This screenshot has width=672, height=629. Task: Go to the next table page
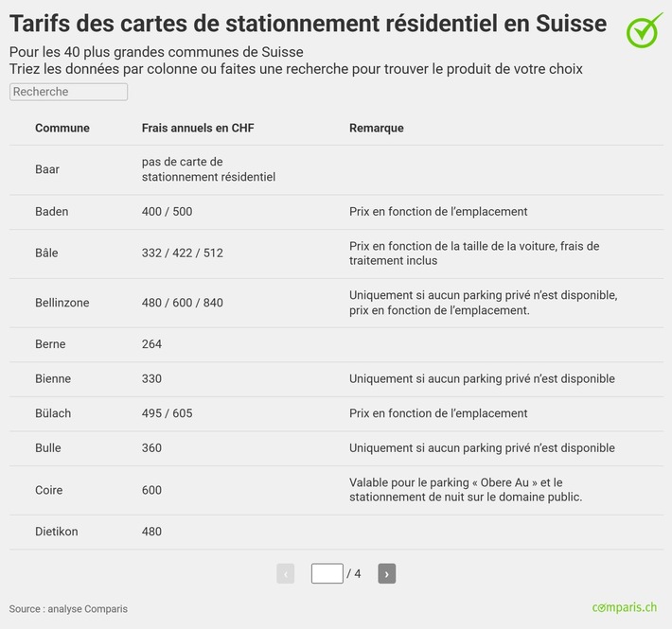pos(386,573)
